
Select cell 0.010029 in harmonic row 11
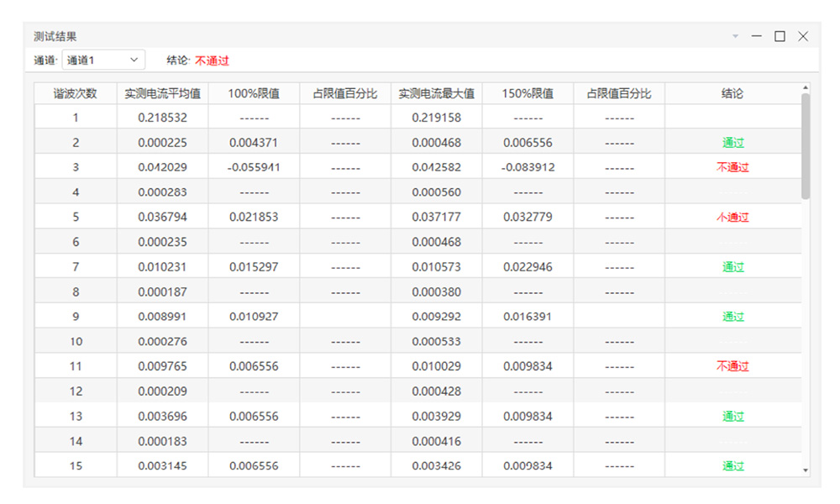[x=437, y=366]
